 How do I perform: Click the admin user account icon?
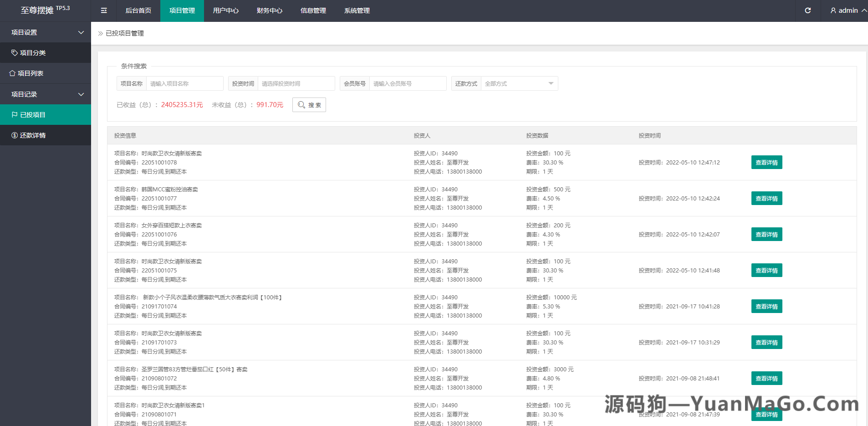[x=833, y=10]
